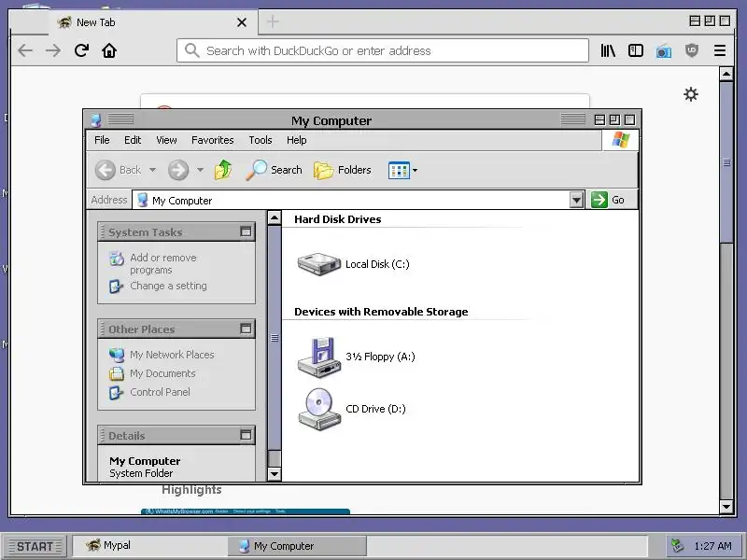
Task: Click the browser screenshot camera icon
Action: (x=664, y=51)
